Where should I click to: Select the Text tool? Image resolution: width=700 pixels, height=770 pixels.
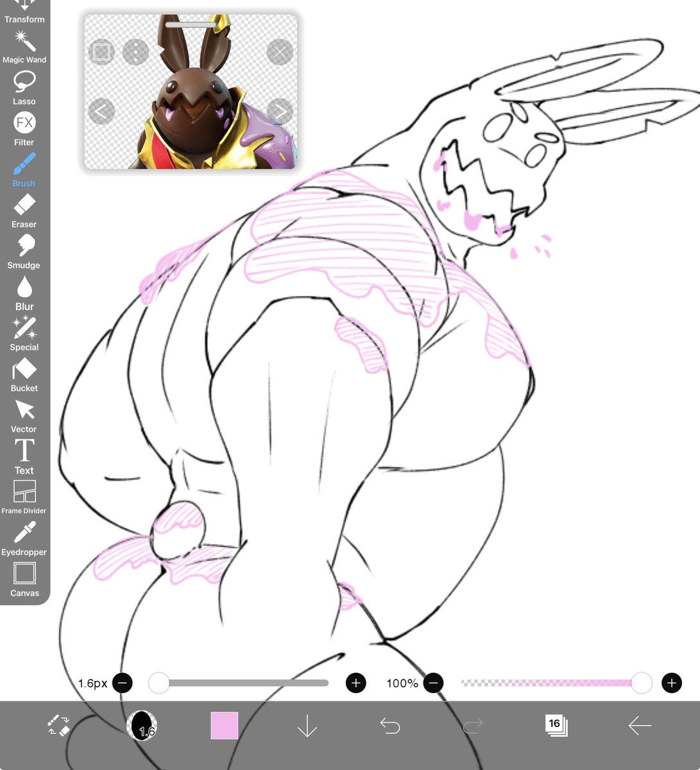tap(24, 457)
